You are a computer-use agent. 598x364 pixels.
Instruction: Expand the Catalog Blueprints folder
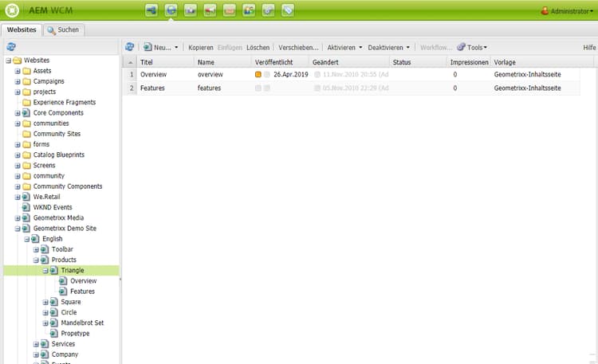click(18, 155)
